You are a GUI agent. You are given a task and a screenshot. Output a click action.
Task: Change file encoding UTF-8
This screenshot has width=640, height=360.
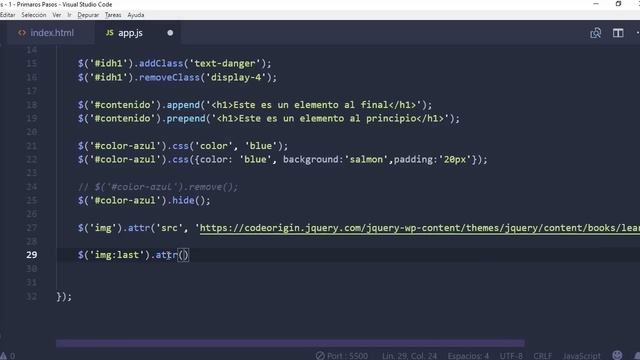point(511,356)
